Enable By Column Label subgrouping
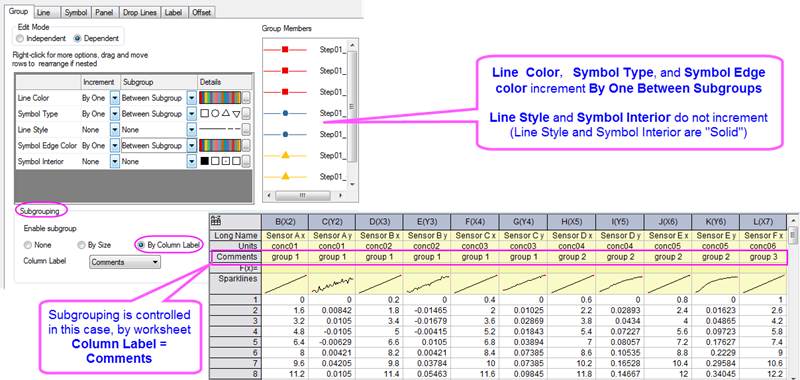800x380 pixels. click(141, 245)
